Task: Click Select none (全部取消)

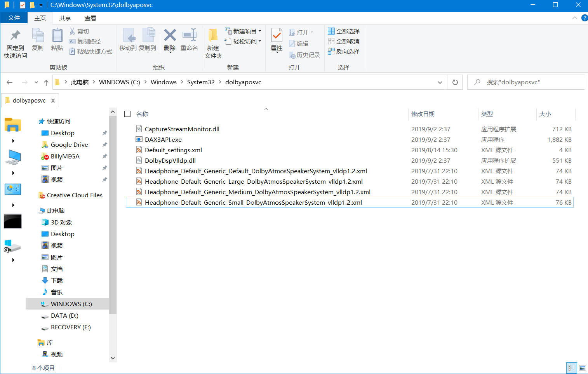Action: (344, 41)
